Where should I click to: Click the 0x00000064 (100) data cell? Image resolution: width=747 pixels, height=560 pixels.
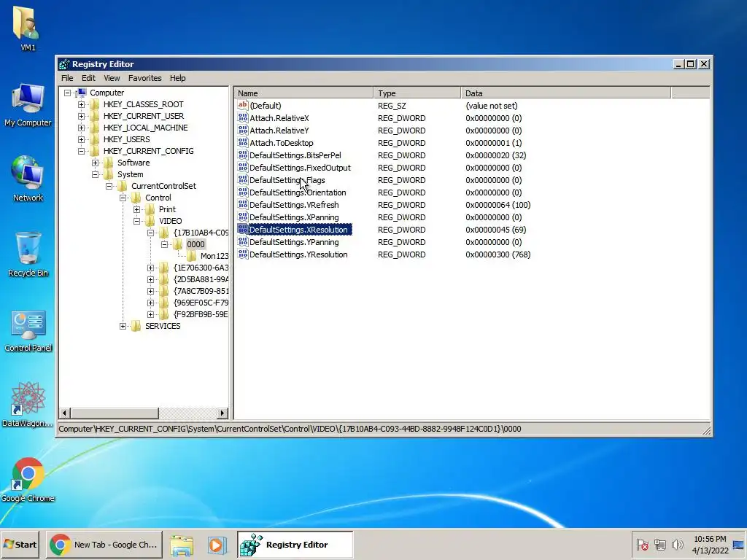click(498, 205)
